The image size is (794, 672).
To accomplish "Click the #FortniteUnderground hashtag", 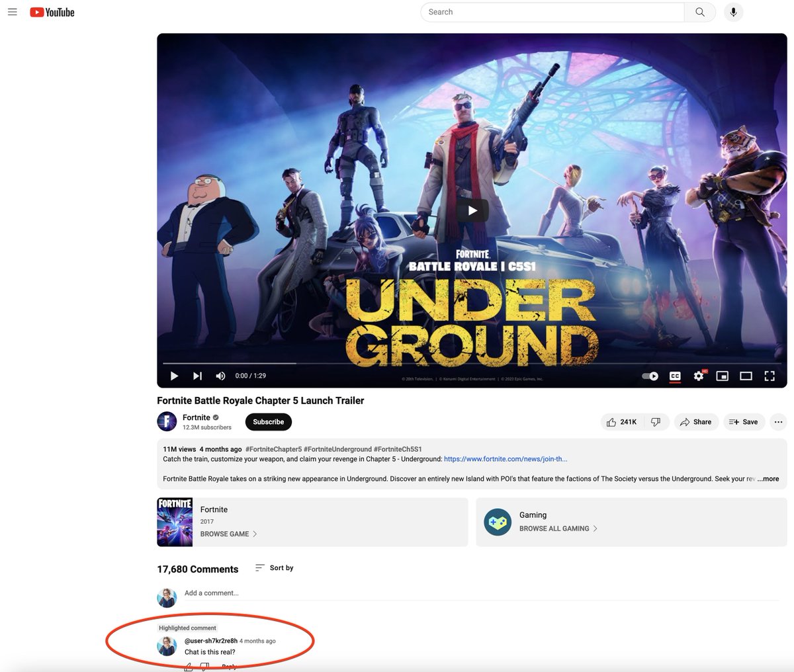I will click(337, 449).
